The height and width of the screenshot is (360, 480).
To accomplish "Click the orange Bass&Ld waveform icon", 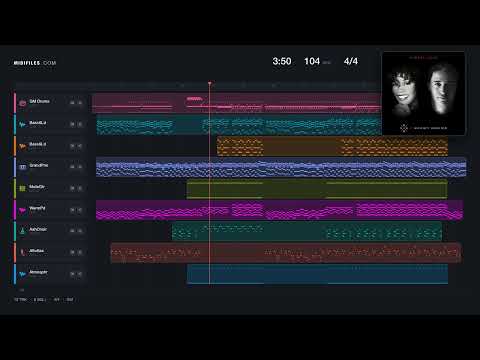I will (22, 146).
